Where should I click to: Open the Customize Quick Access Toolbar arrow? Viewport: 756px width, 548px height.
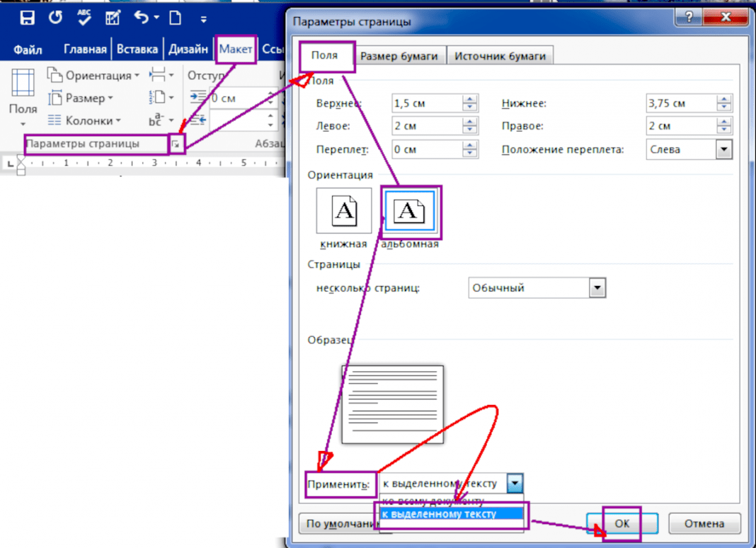tap(203, 19)
